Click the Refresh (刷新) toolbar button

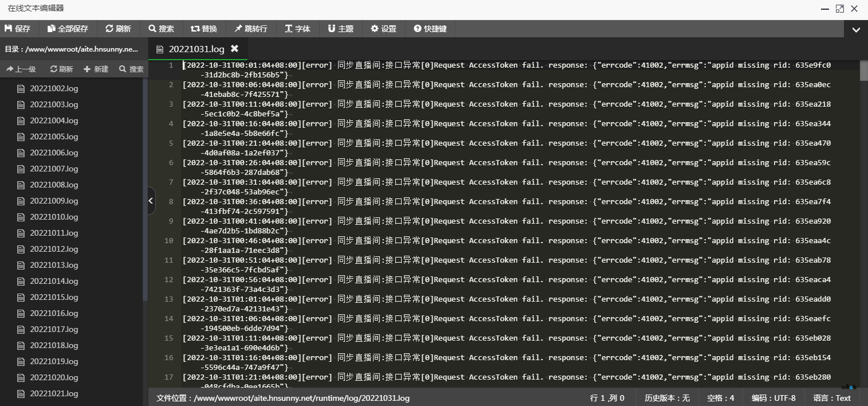pos(119,29)
